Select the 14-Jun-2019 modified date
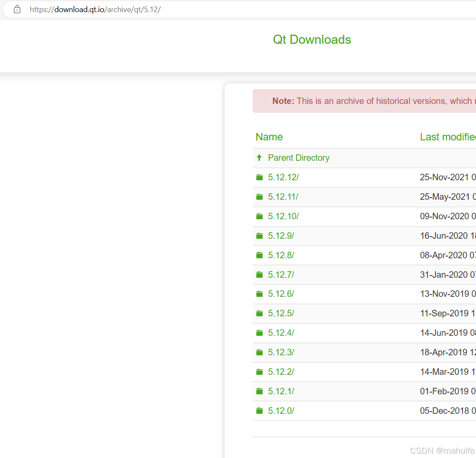 click(x=444, y=333)
